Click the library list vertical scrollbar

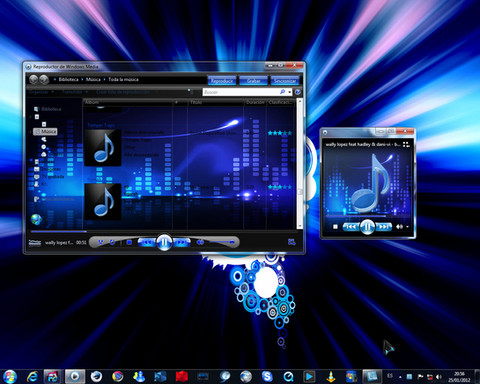[x=299, y=163]
